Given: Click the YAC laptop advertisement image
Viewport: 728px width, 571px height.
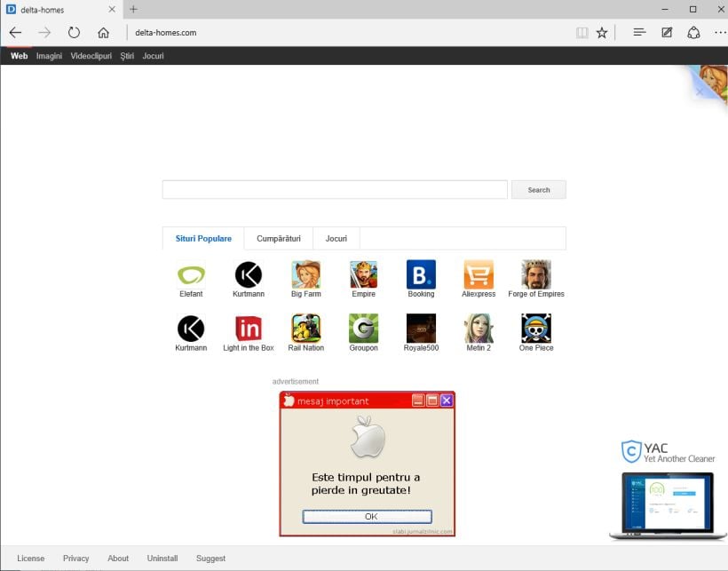Looking at the screenshot, I should (x=668, y=506).
